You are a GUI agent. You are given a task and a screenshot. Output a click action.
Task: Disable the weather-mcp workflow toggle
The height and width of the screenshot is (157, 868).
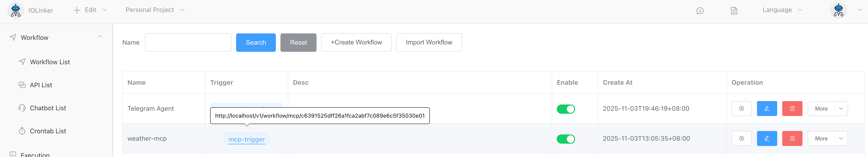tap(566, 139)
